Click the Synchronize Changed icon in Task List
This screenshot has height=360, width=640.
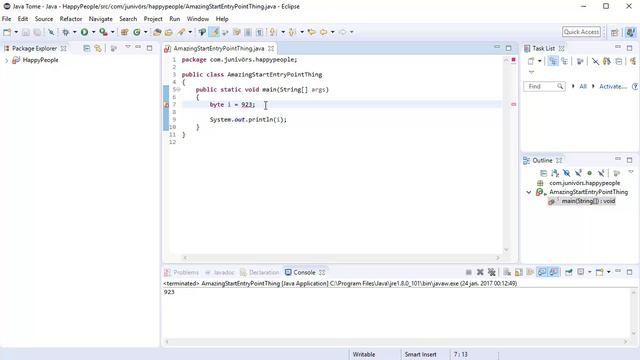click(633, 61)
